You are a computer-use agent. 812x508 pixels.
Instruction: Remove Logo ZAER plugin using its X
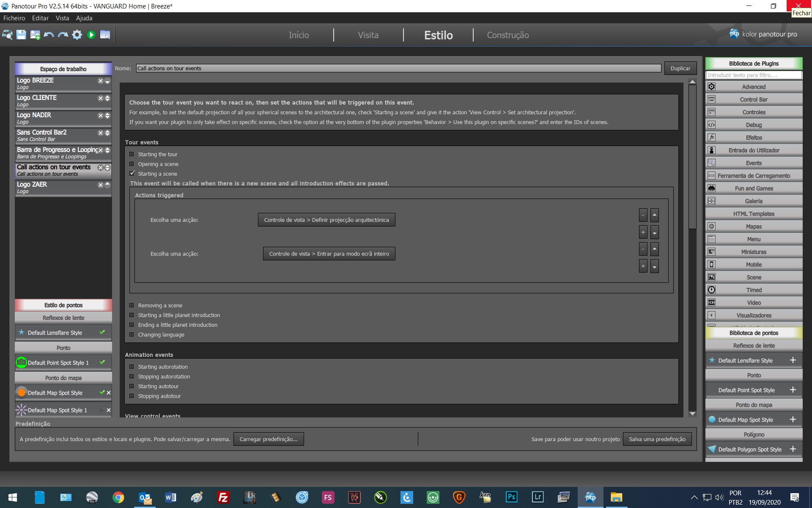[x=101, y=185]
